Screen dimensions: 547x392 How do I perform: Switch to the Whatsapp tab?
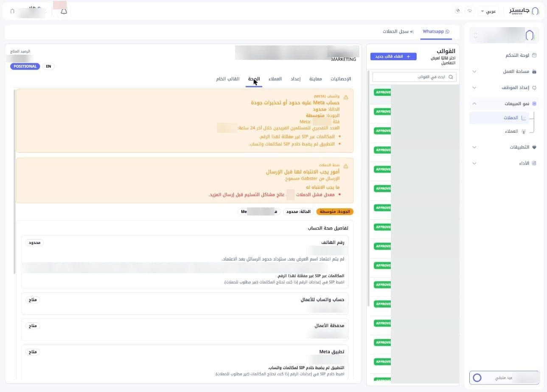[436, 32]
